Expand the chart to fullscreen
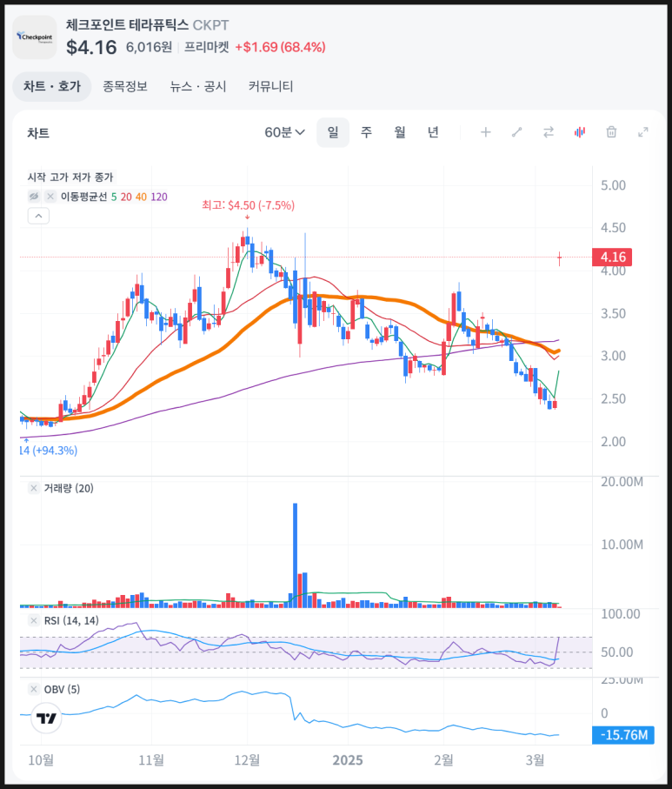 click(x=642, y=132)
